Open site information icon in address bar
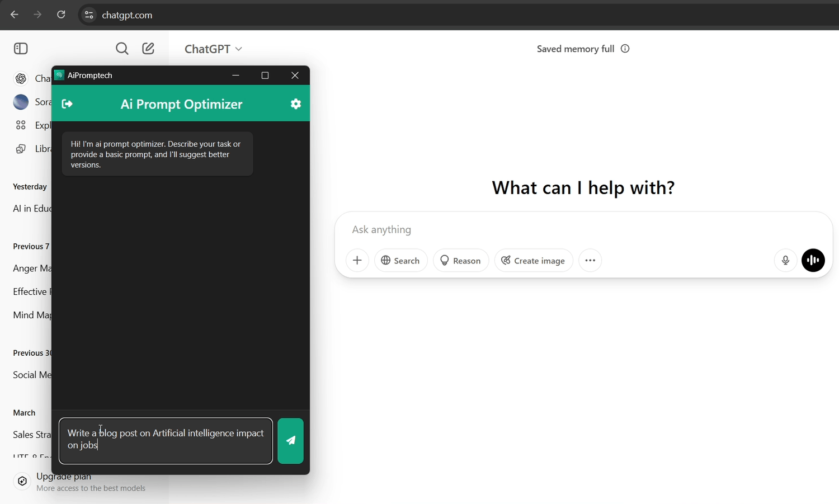Screen dimensions: 839x504 point(89,15)
